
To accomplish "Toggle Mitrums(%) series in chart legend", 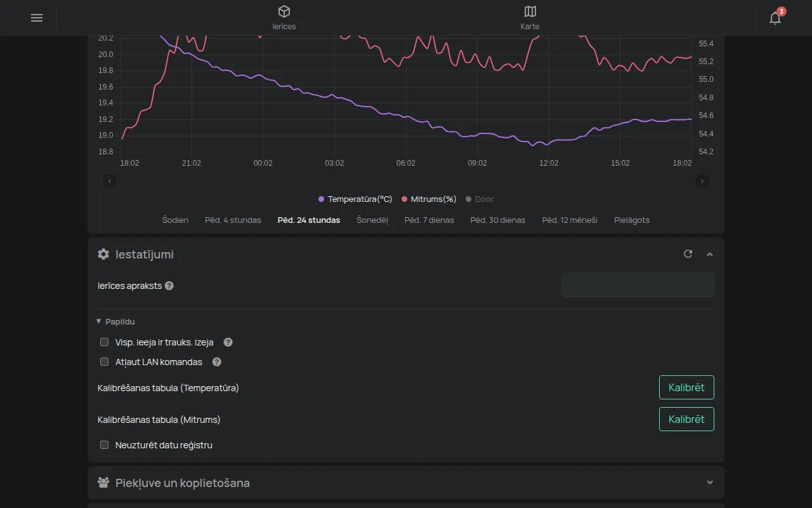I will tap(429, 199).
